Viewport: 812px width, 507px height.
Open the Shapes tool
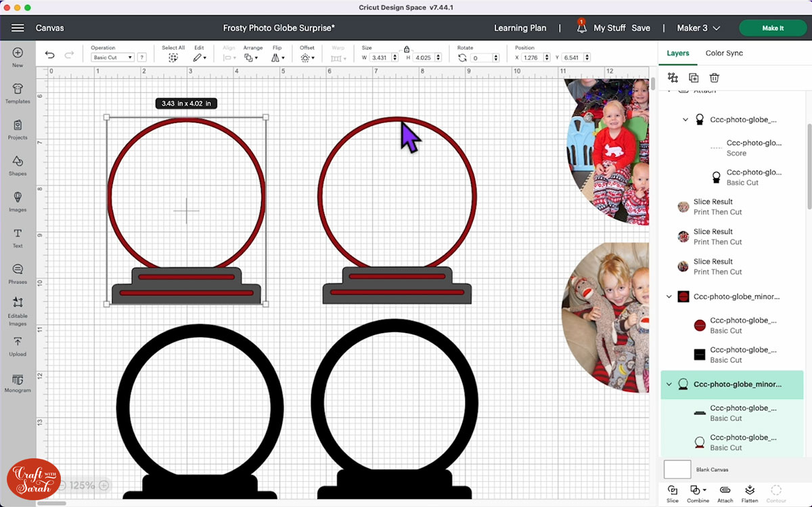(18, 164)
